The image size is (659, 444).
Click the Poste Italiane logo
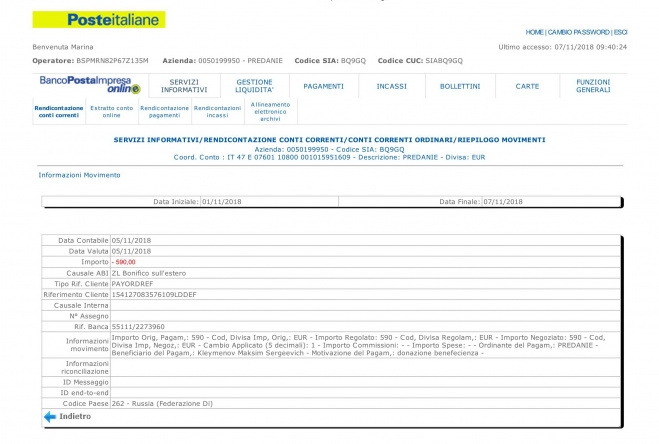99,20
